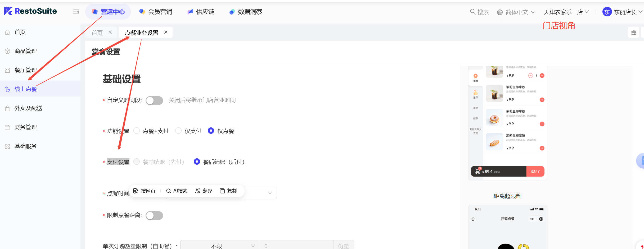Image resolution: width=644 pixels, height=249 pixels.
Task: Click the globe language icon
Action: [499, 12]
